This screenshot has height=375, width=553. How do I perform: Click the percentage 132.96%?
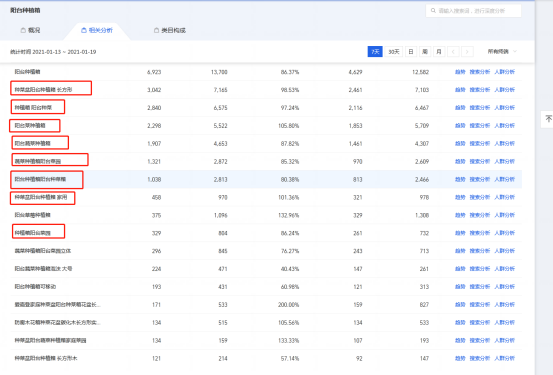point(288,215)
